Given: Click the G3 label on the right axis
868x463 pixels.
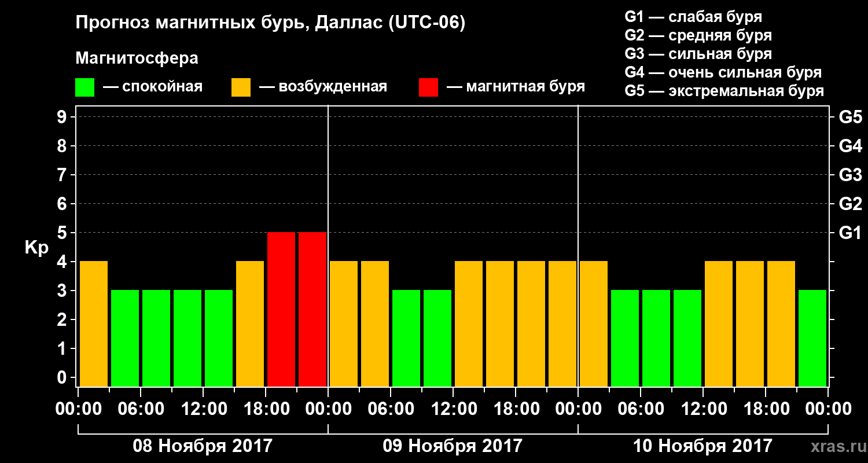Looking at the screenshot, I should coord(850,175).
